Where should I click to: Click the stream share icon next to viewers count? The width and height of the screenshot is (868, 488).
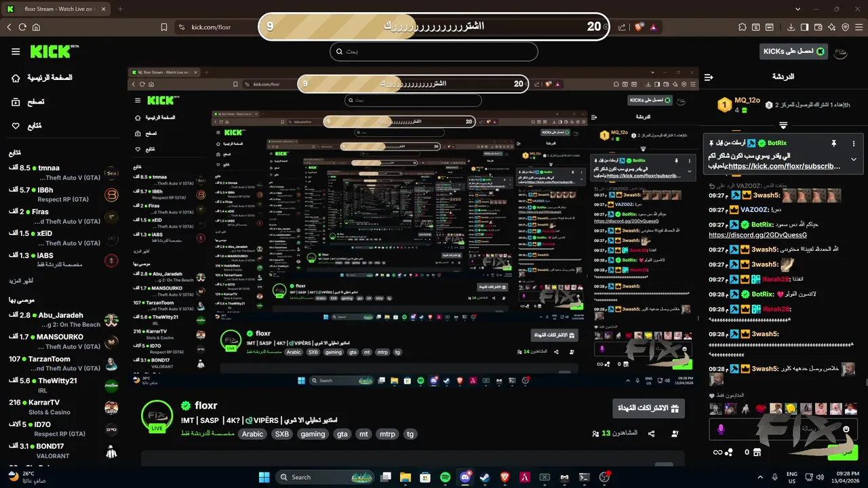click(652, 434)
